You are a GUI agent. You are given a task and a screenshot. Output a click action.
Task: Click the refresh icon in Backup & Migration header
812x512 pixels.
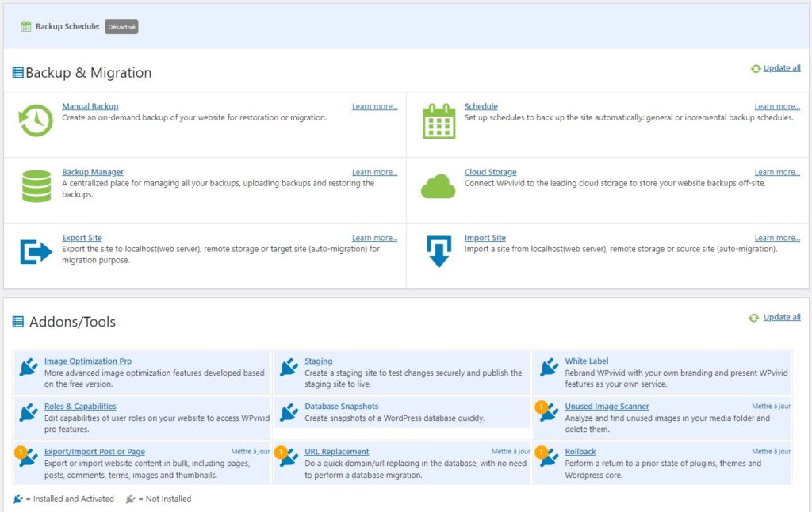(x=756, y=68)
